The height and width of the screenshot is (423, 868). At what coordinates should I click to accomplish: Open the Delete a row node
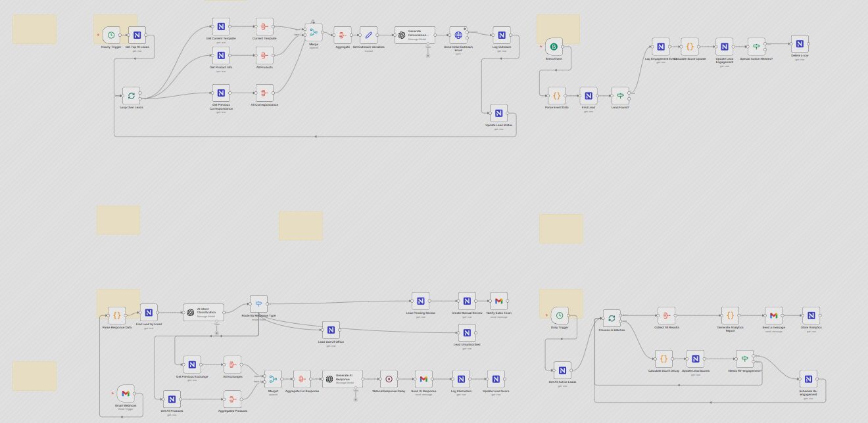[800, 44]
